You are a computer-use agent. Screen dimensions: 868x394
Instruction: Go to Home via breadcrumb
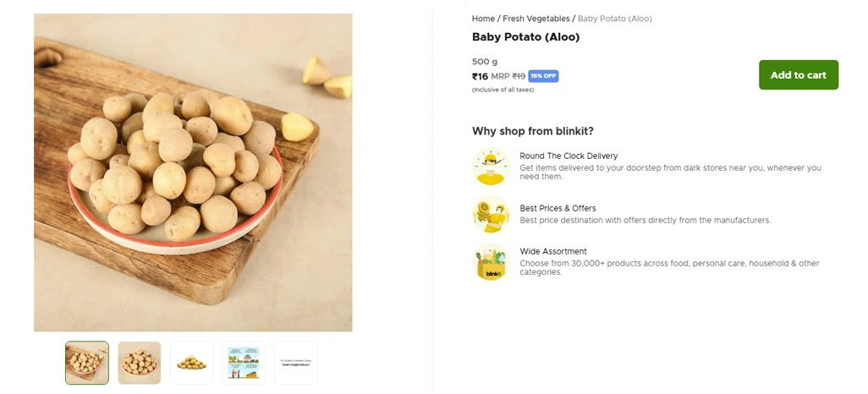(483, 19)
